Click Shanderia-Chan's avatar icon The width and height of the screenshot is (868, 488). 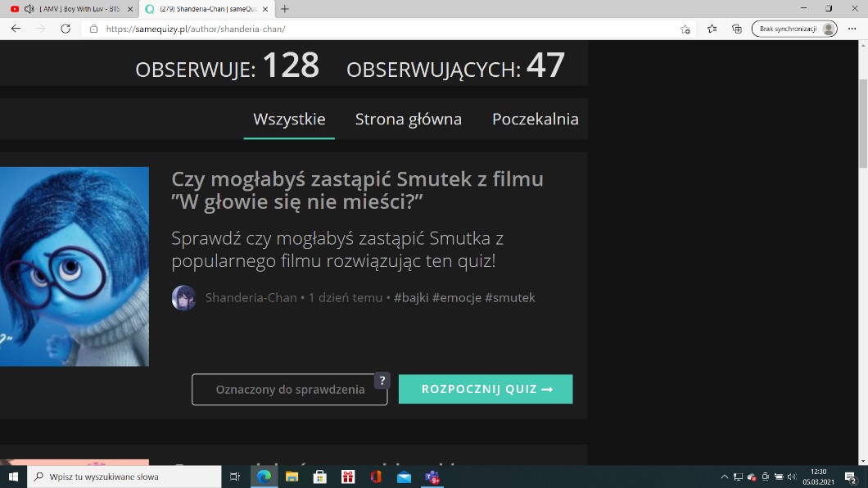(x=184, y=298)
